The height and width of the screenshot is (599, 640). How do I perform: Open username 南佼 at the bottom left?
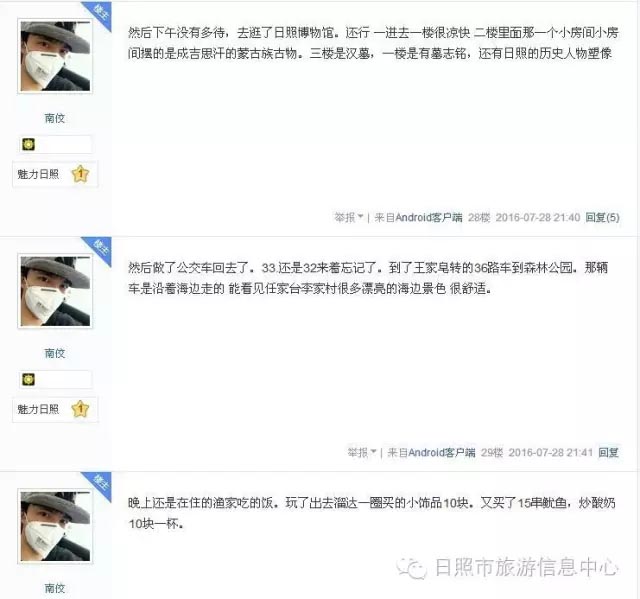(x=55, y=588)
